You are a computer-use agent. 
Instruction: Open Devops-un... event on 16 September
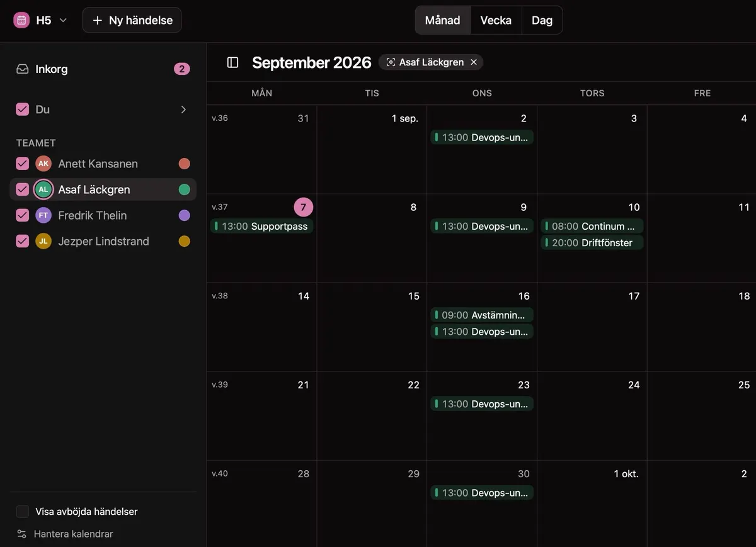(x=482, y=331)
